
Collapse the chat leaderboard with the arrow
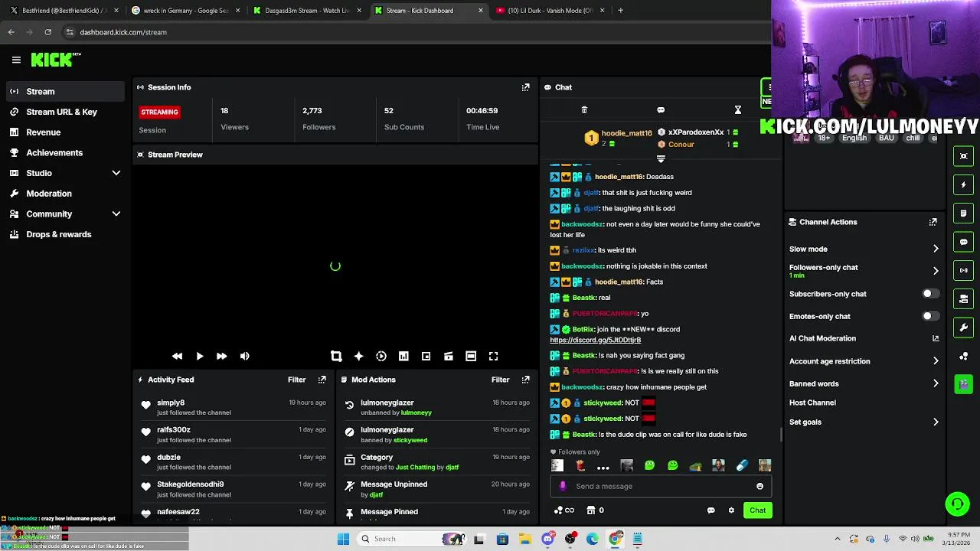[x=661, y=159]
